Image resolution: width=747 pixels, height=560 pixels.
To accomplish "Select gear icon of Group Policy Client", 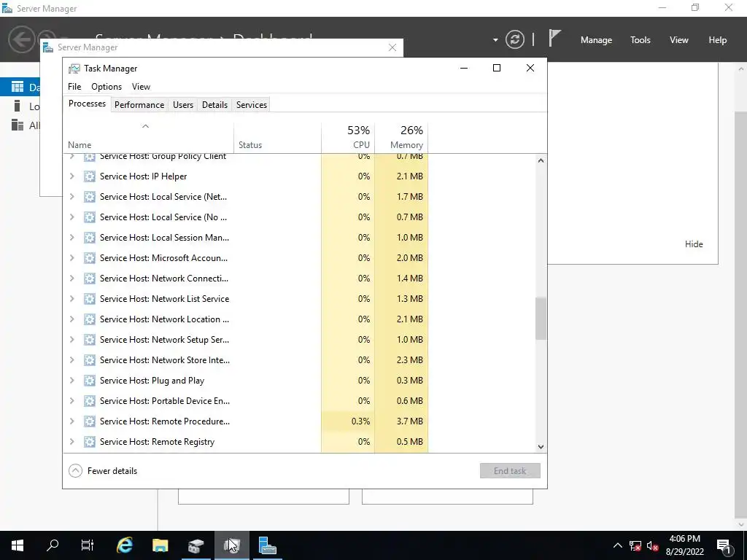I will click(90, 157).
